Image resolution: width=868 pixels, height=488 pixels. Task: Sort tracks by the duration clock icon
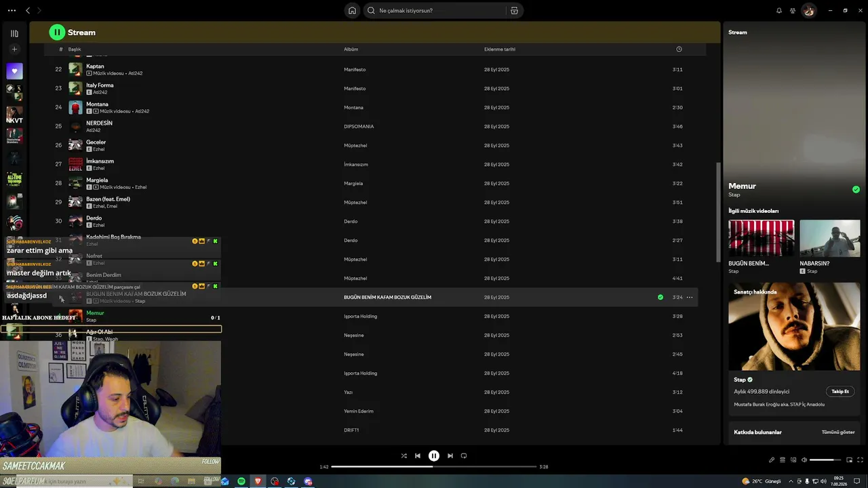click(679, 49)
